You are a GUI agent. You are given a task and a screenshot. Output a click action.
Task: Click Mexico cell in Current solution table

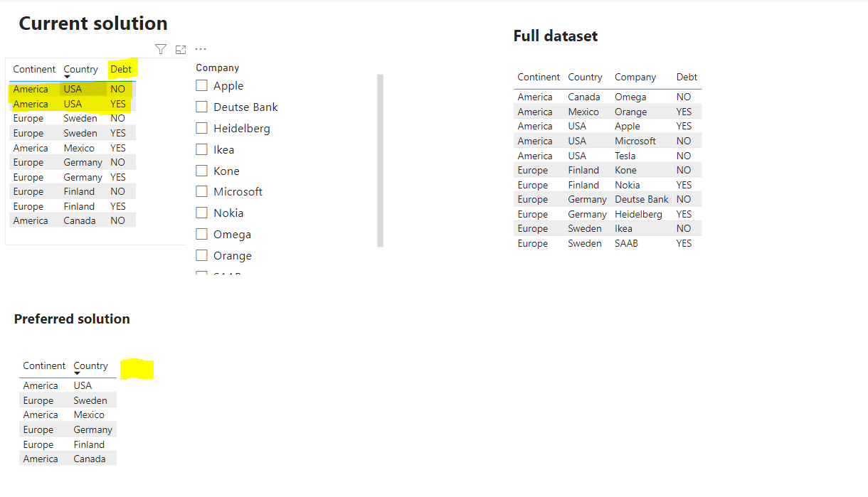coord(79,148)
